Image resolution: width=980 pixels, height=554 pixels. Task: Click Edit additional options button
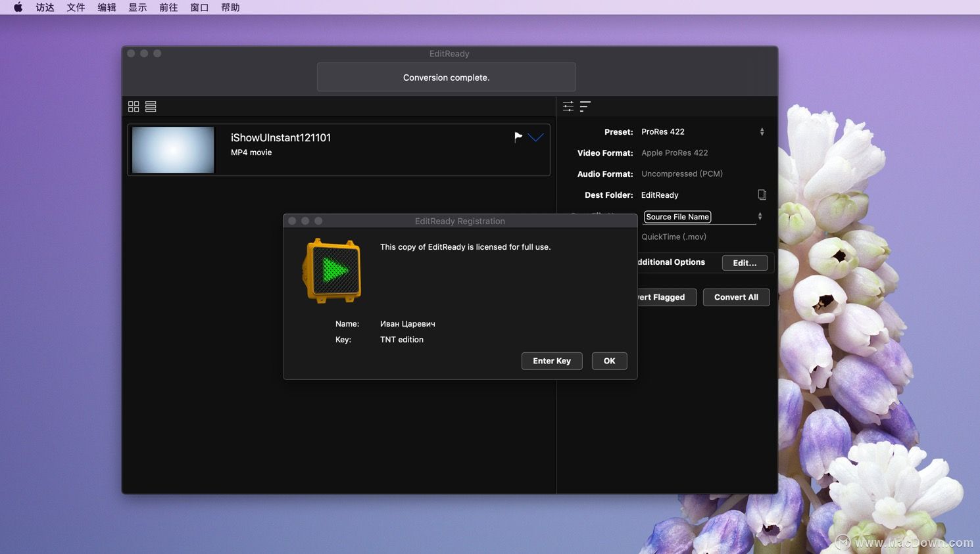[745, 263]
